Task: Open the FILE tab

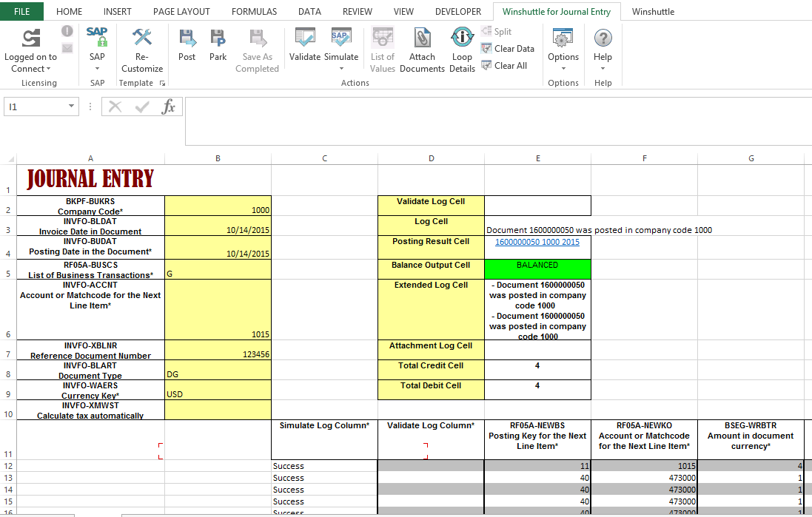Action: (21, 11)
